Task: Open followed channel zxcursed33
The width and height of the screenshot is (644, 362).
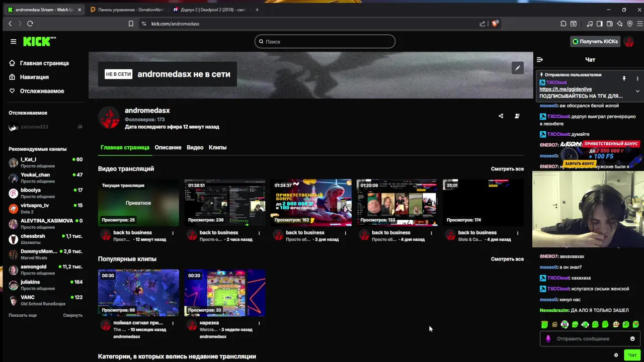Action: [x=45, y=127]
